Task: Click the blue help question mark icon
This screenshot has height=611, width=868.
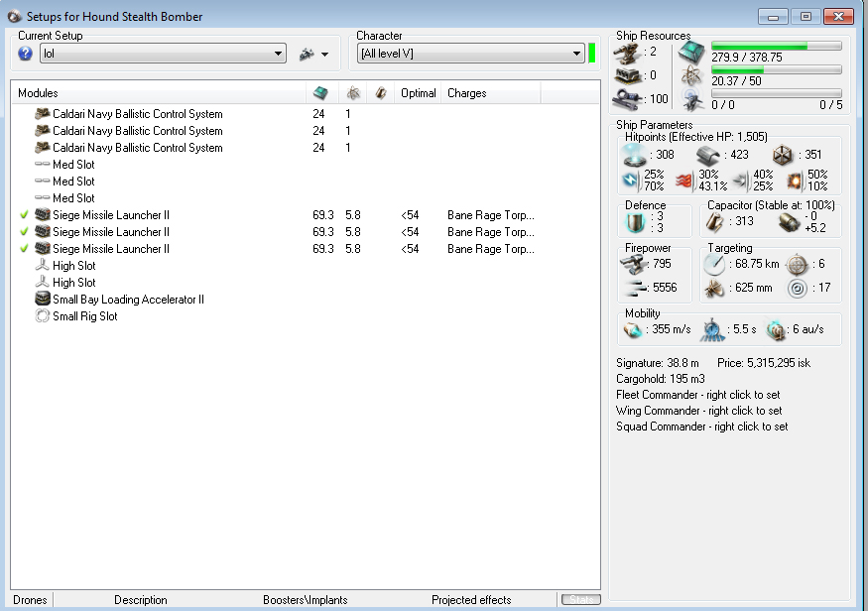Action: 25,54
